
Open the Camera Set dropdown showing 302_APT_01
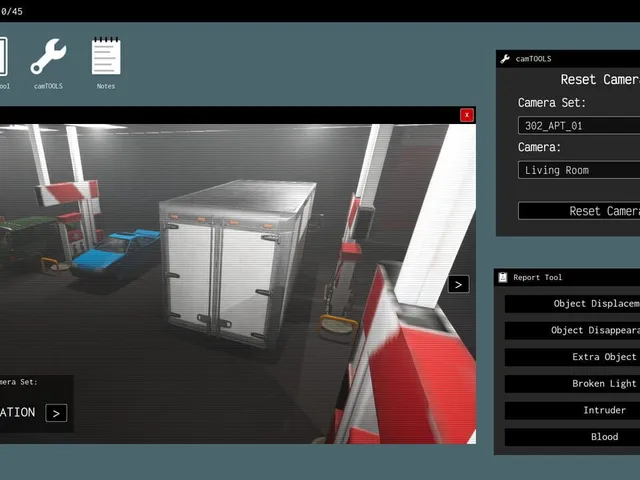coord(579,126)
